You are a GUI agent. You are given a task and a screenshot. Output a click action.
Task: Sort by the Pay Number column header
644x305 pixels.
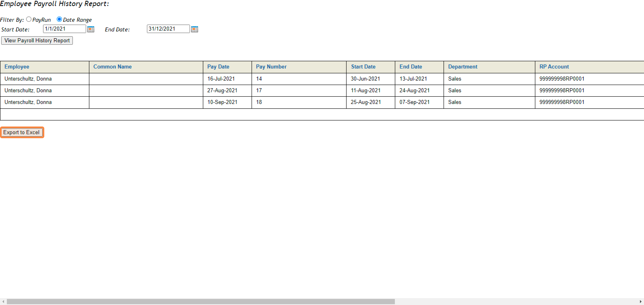pos(271,66)
